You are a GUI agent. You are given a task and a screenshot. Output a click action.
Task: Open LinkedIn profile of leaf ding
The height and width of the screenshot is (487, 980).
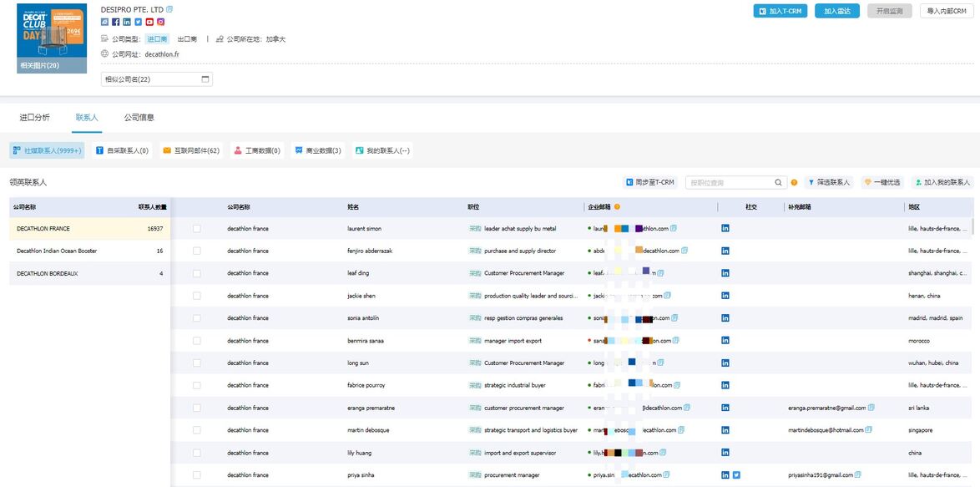(x=725, y=273)
